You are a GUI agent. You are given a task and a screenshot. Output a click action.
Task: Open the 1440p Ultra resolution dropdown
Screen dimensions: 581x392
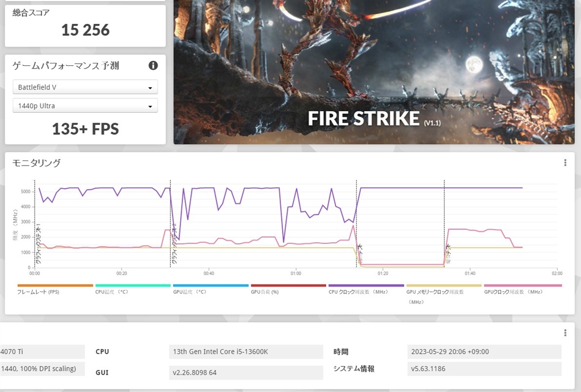(x=85, y=106)
